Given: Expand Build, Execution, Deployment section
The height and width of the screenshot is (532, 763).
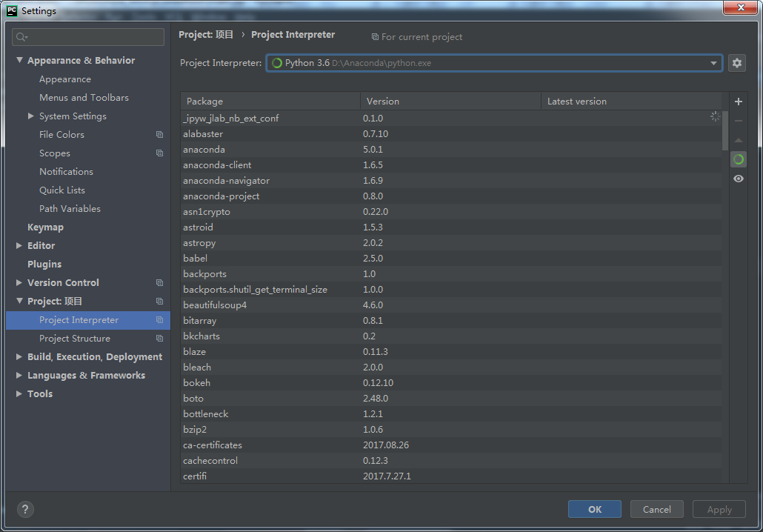Looking at the screenshot, I should pyautogui.click(x=19, y=357).
